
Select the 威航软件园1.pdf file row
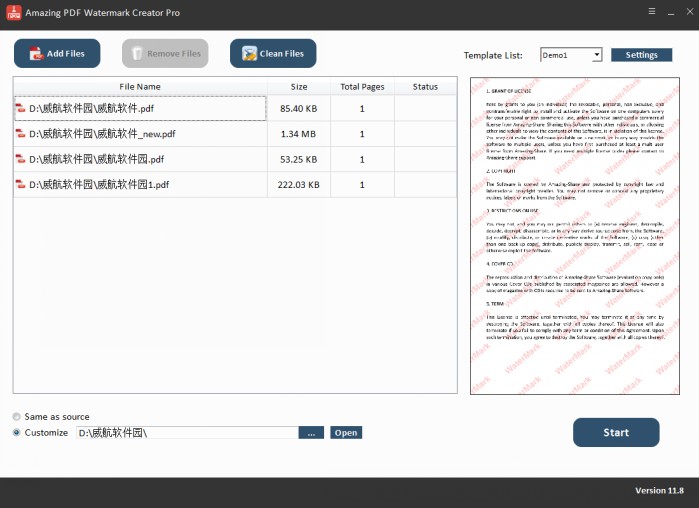[x=235, y=184]
